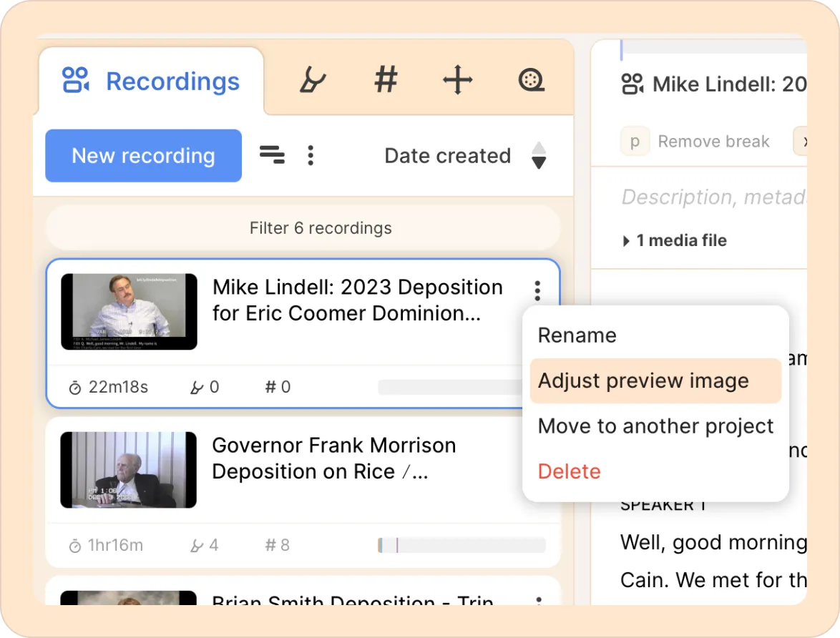Click the recording icon beside Mike Lindell header
Screen dimensions: 840x638
coord(632,84)
